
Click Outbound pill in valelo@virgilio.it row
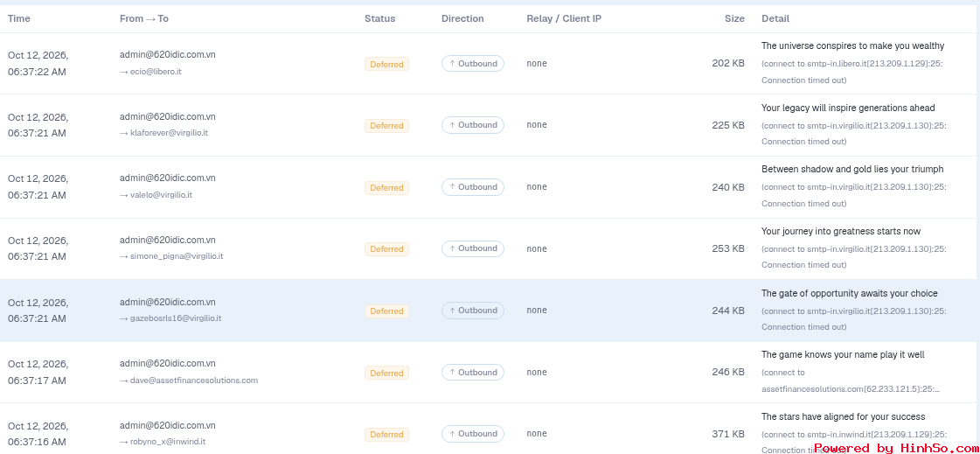point(473,187)
